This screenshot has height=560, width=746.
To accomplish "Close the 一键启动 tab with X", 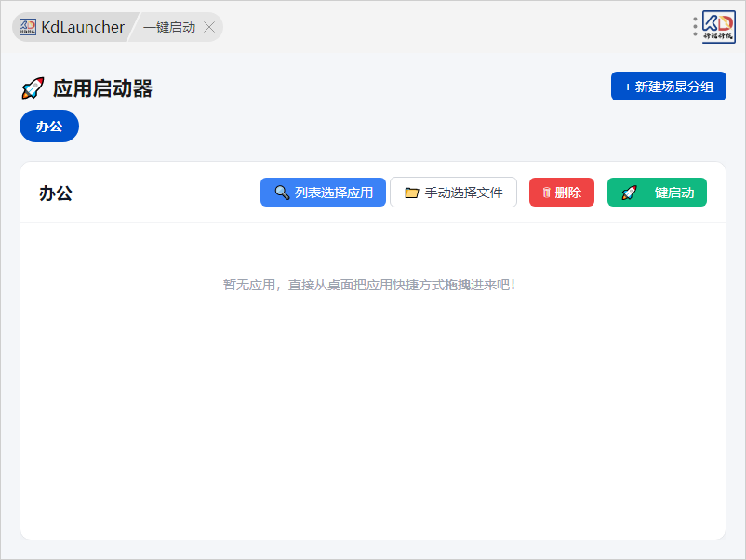I will click(209, 27).
